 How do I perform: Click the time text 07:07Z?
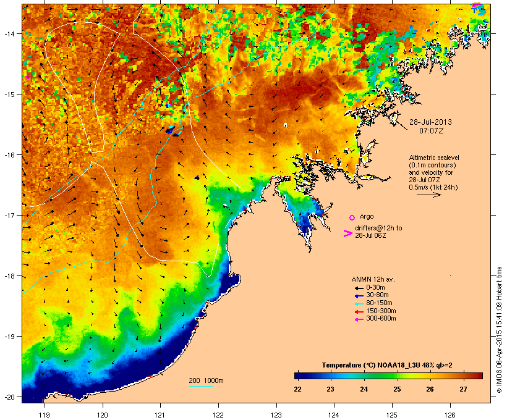point(432,131)
